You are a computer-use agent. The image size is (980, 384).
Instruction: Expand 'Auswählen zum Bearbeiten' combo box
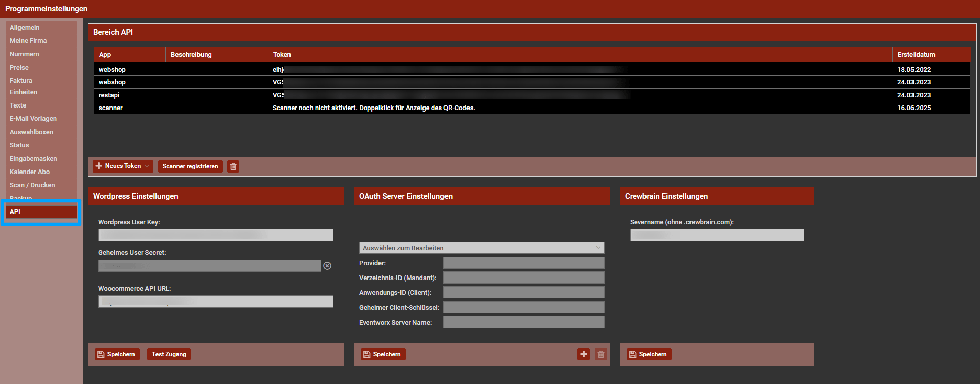[481, 248]
